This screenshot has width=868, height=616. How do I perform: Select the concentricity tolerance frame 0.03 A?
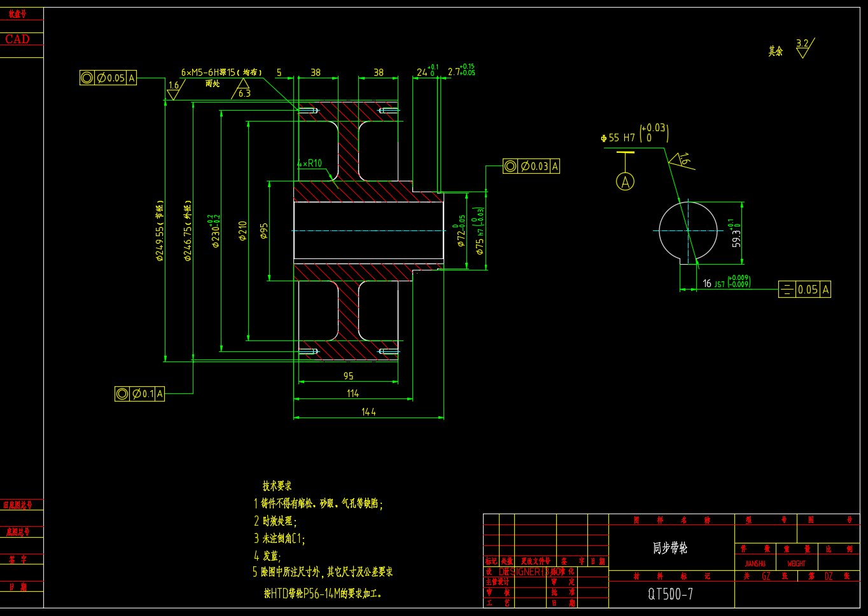pyautogui.click(x=531, y=166)
